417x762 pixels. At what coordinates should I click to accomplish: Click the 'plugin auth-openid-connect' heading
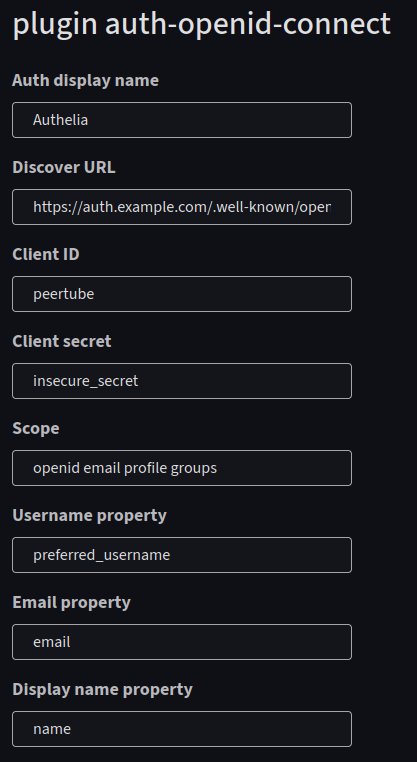(202, 24)
